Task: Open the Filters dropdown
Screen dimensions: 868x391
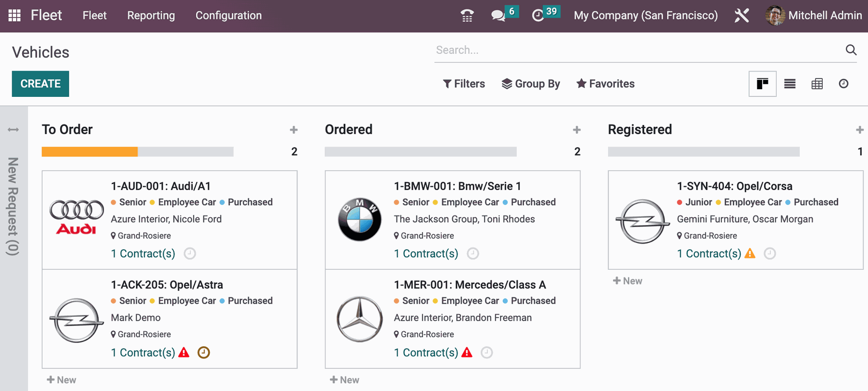Action: (464, 84)
